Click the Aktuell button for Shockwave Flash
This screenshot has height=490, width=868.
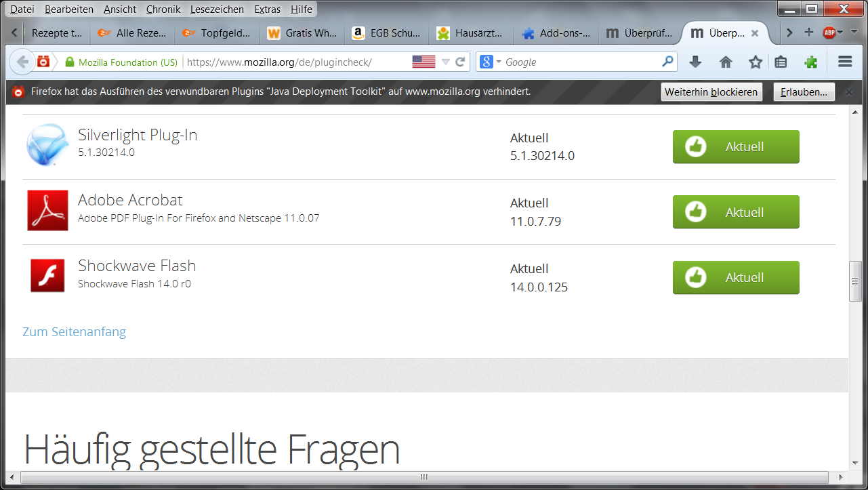[736, 278]
